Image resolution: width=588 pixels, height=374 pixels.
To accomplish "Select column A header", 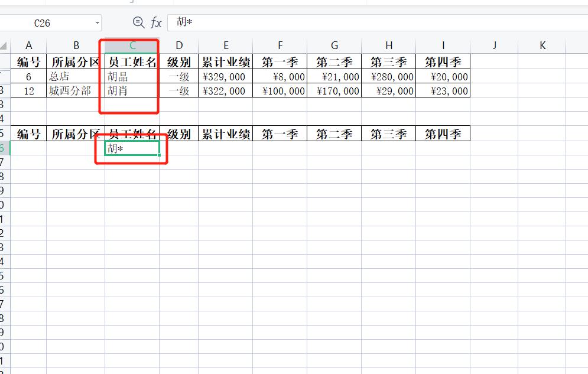I will point(29,45).
